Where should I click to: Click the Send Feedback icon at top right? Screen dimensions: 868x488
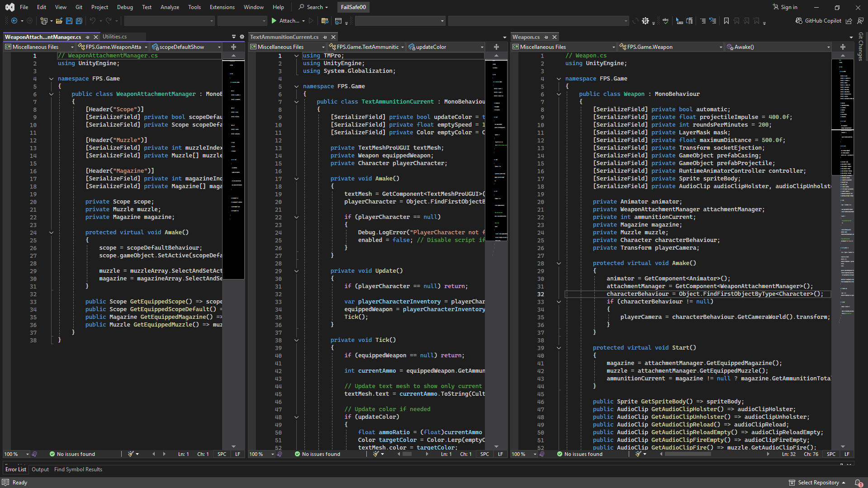coord(860,21)
